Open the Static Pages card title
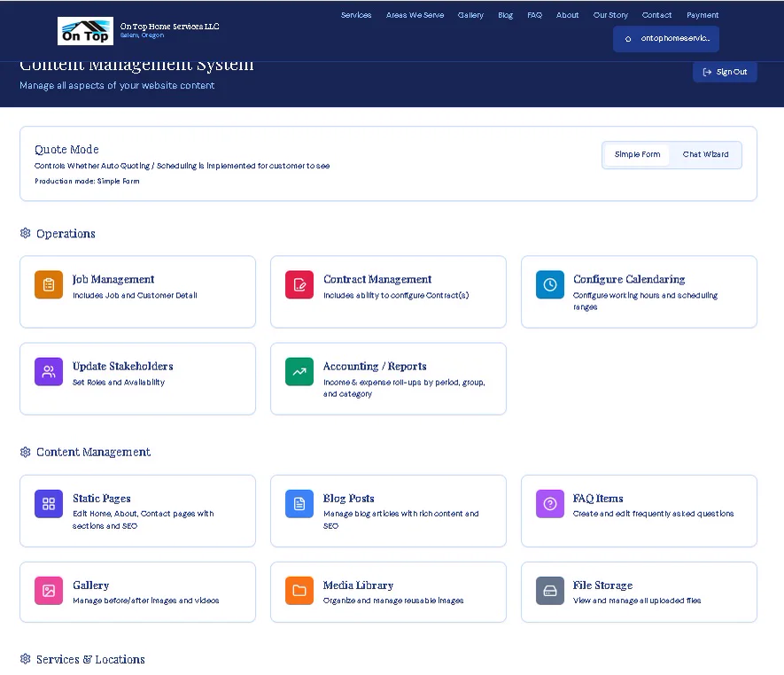 click(102, 498)
